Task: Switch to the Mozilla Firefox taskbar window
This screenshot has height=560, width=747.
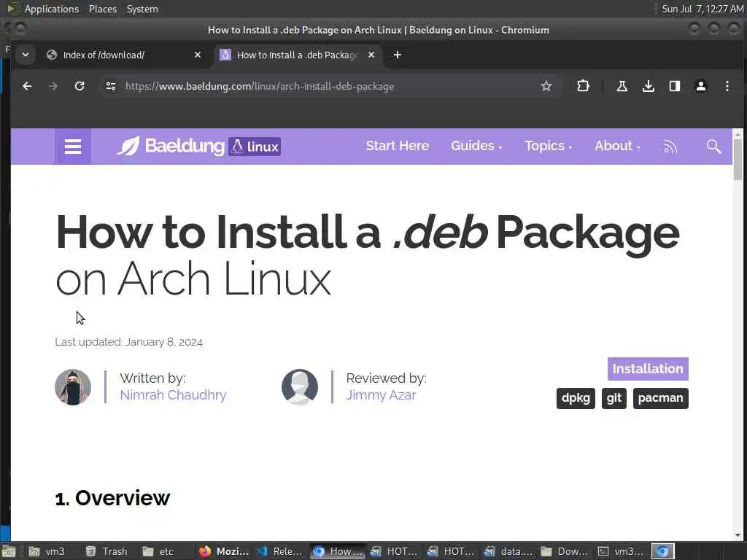Action: pos(224,551)
